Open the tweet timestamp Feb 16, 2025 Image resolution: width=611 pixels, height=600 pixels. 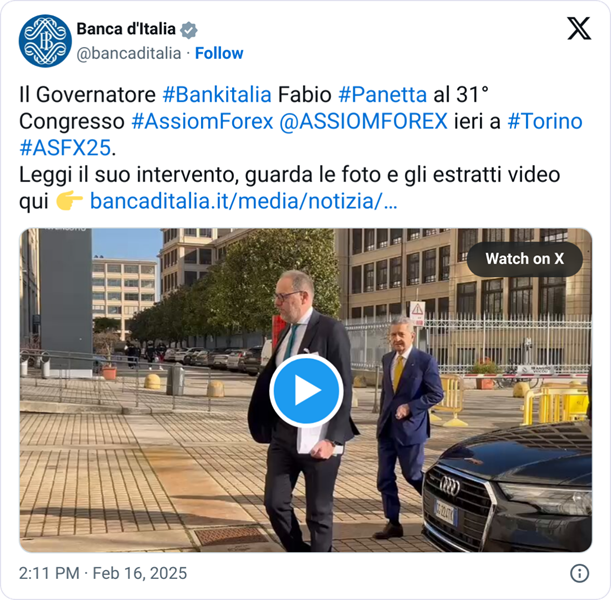point(103,574)
